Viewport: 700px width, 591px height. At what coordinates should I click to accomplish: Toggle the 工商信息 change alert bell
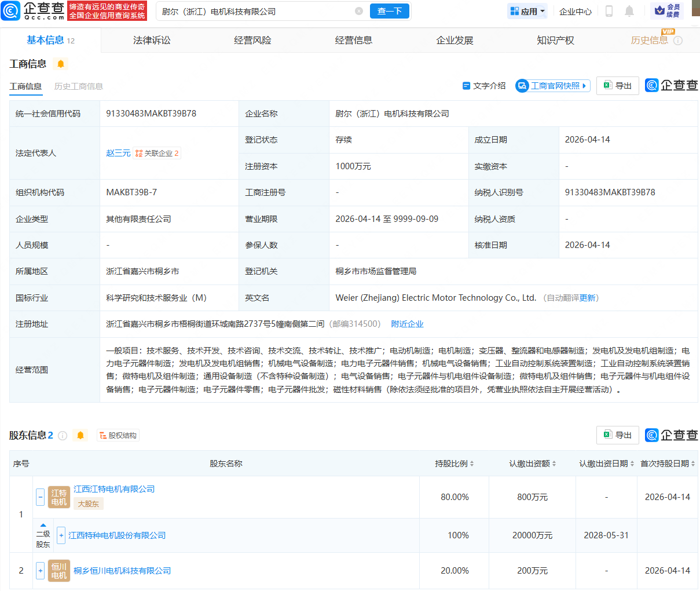coord(61,64)
